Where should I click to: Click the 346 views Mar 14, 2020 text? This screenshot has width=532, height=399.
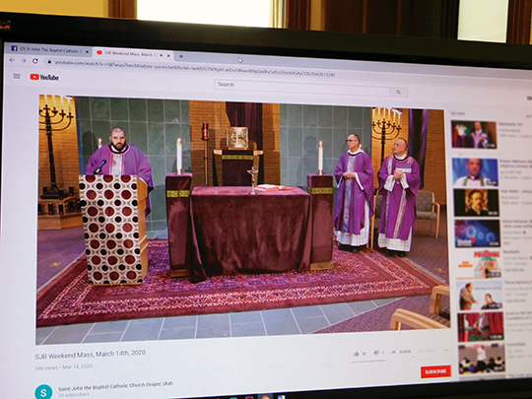(x=63, y=367)
